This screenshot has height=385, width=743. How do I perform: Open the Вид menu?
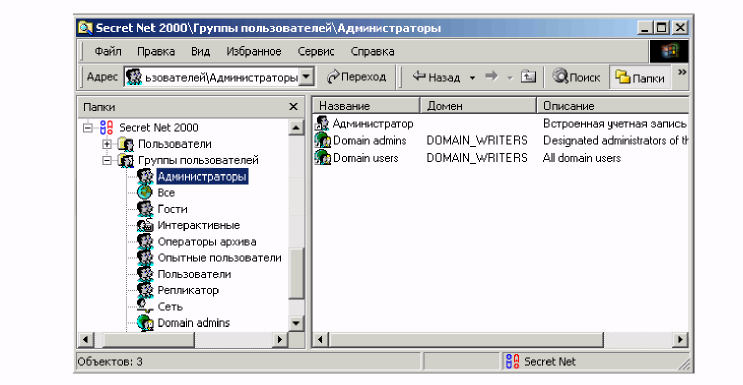[200, 51]
